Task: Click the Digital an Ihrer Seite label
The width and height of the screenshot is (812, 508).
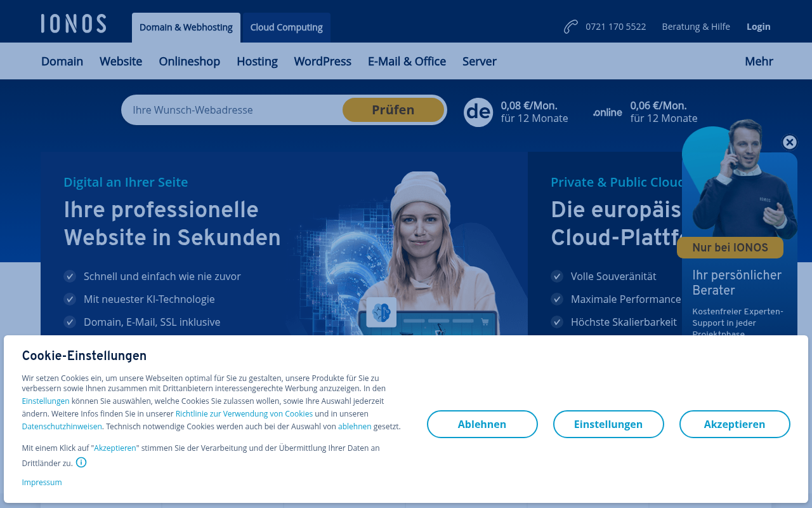Action: (126, 182)
